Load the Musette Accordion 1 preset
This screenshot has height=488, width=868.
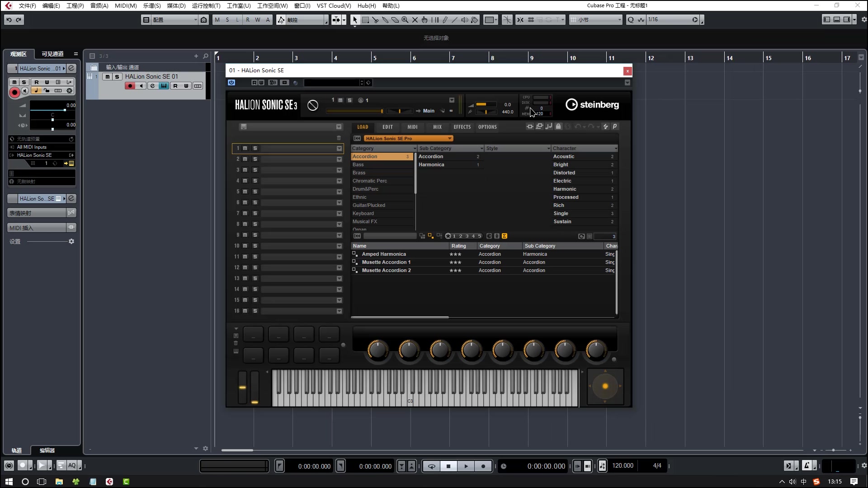point(386,262)
